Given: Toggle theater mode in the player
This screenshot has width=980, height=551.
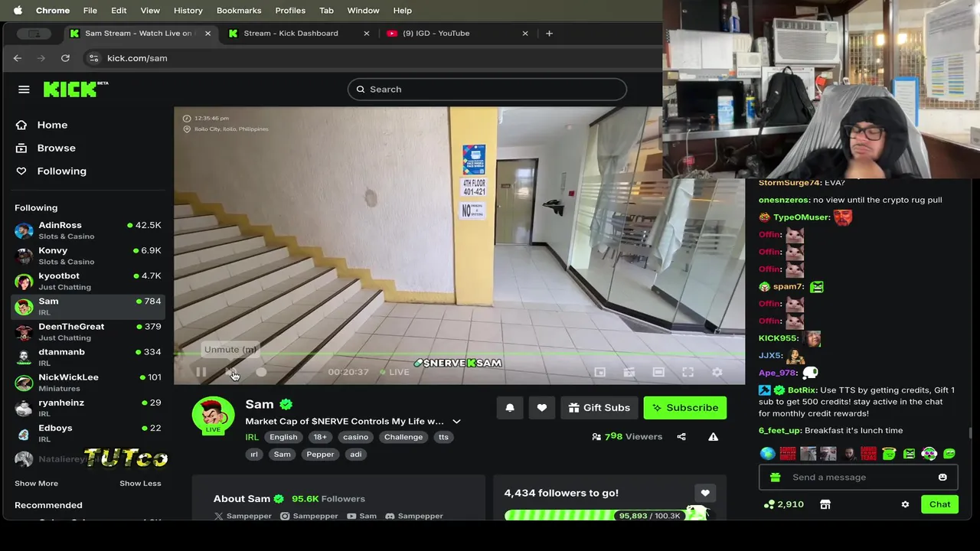Looking at the screenshot, I should pyautogui.click(x=658, y=372).
